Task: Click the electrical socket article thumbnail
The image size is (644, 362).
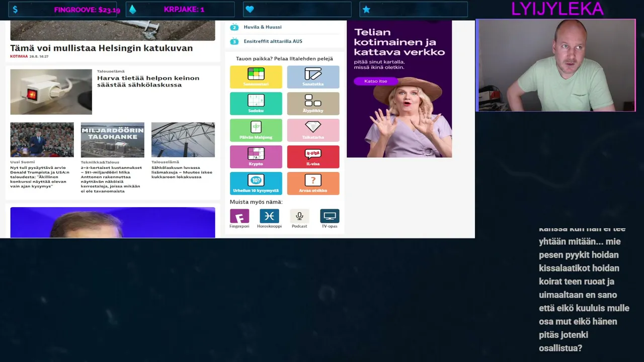Action: point(51,92)
